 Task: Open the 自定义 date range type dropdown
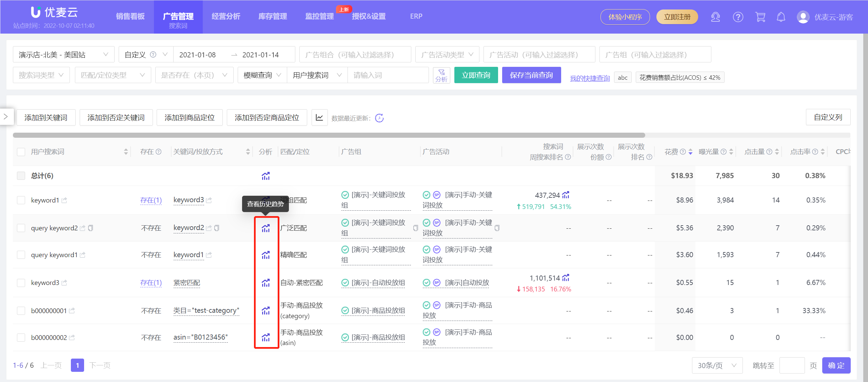click(x=146, y=55)
